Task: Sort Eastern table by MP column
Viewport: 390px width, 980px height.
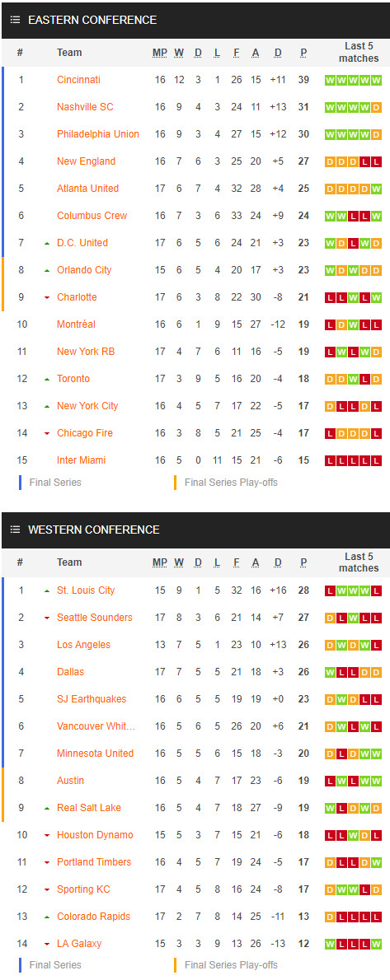Action: tap(160, 53)
